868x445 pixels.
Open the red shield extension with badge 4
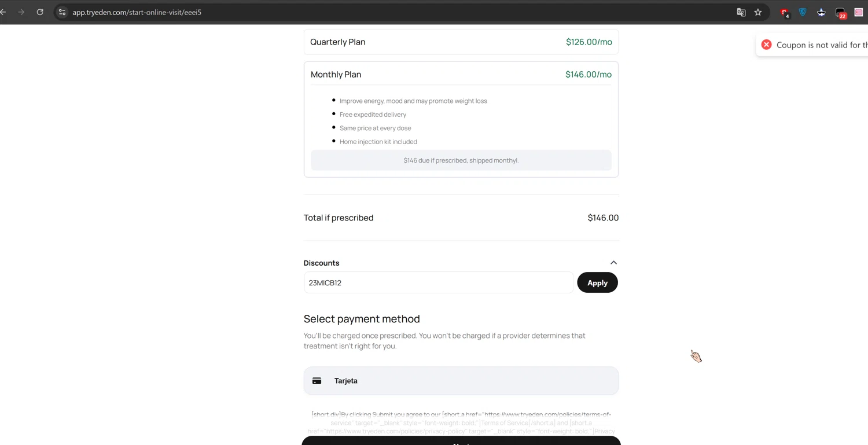[784, 12]
